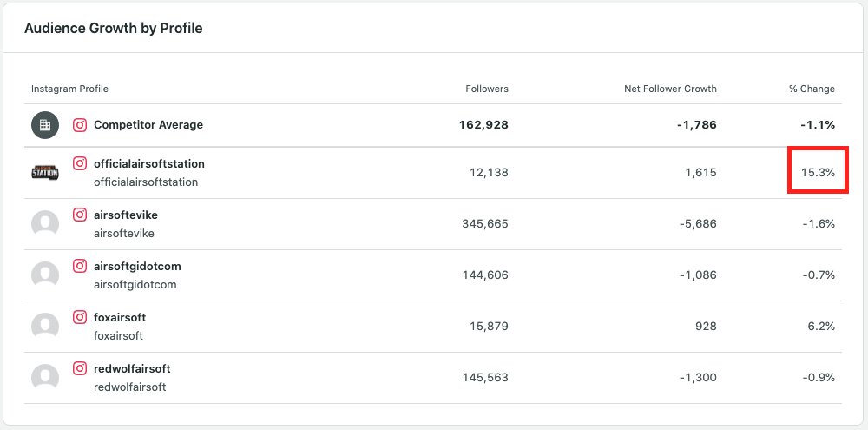Click the Instagram Profile column header
The height and width of the screenshot is (430, 868).
[69, 89]
